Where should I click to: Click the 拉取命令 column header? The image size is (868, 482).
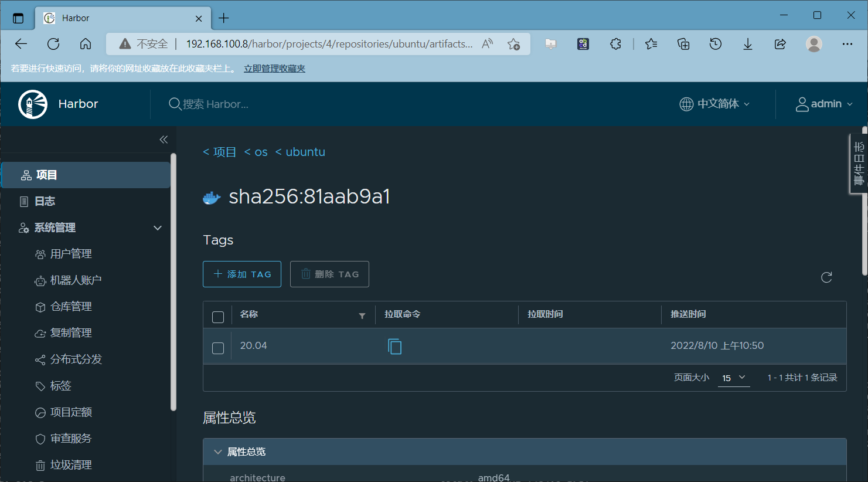pos(403,314)
